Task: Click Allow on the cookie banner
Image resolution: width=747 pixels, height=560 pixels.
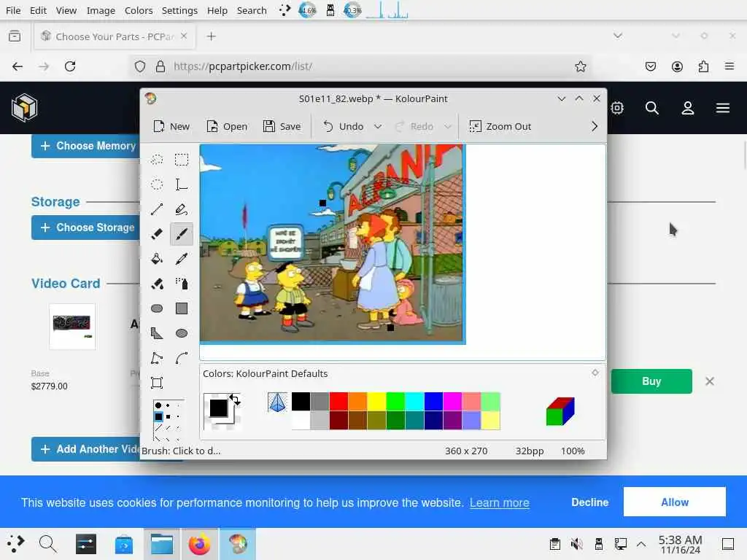Action: point(674,502)
